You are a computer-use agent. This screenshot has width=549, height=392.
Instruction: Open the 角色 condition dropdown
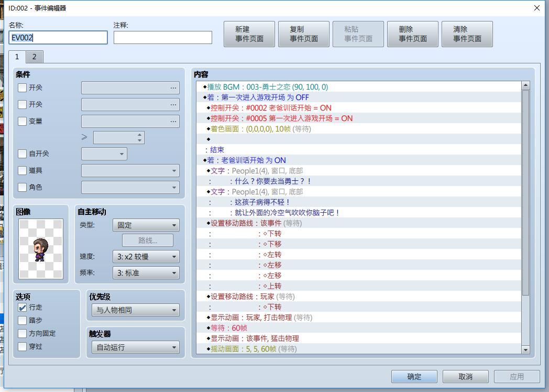pyautogui.click(x=130, y=188)
